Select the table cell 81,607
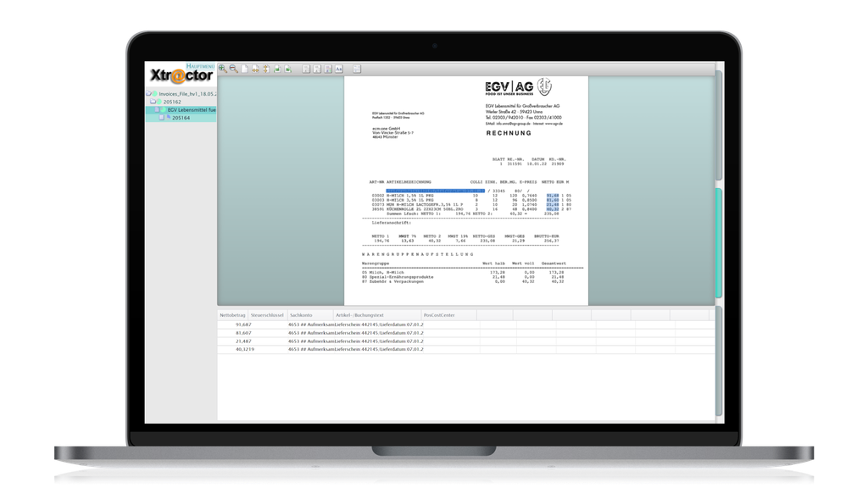The width and height of the screenshot is (868, 499). coord(243,333)
